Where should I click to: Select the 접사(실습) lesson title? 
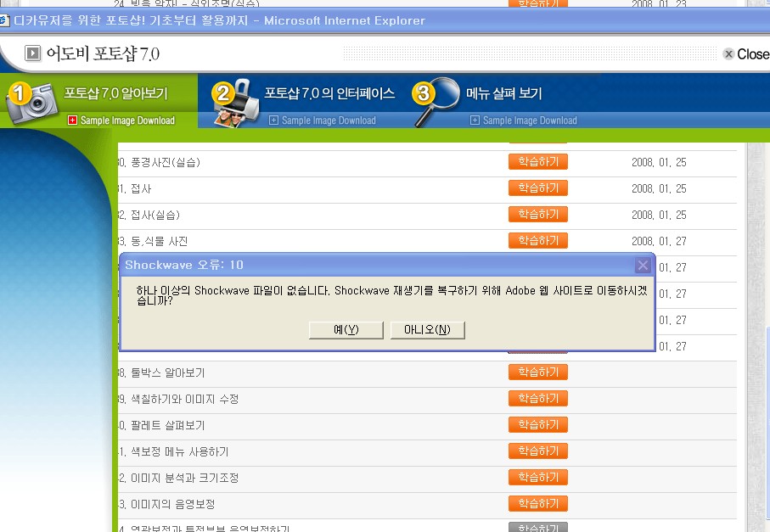click(155, 215)
